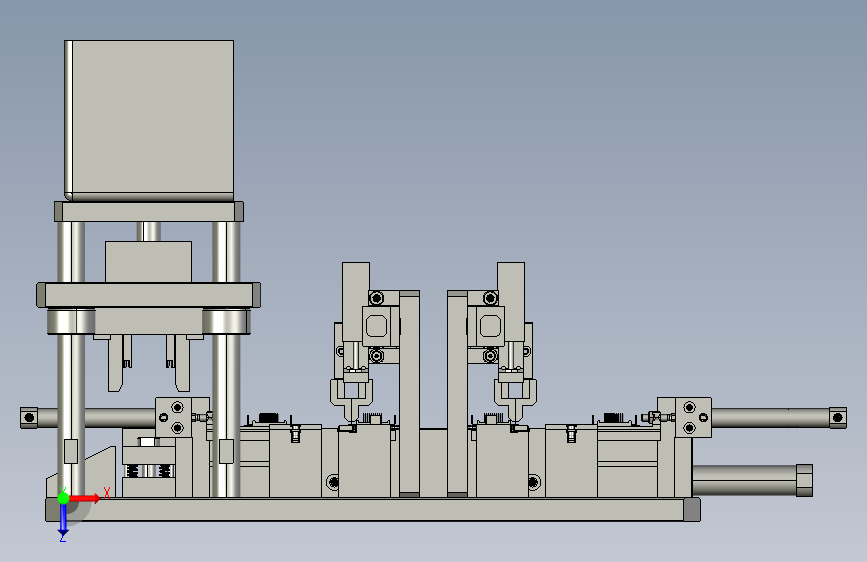Select the left gripper's square actuator block
The height and width of the screenshot is (562, 867).
tap(377, 326)
